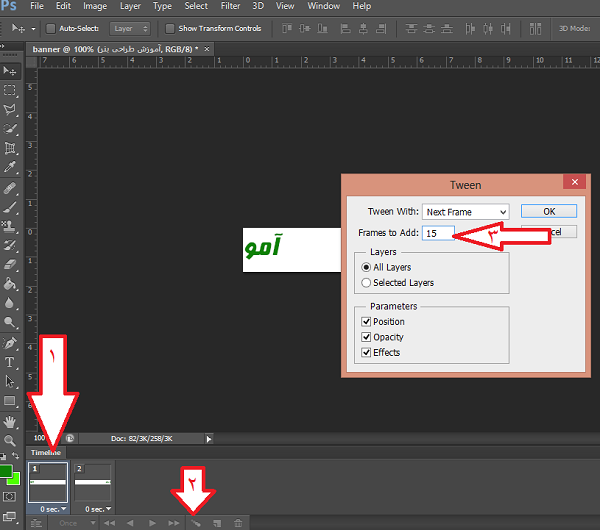Viewport: 600px width, 530px height.
Task: Toggle the Opacity parameter checkbox
Action: coord(367,337)
